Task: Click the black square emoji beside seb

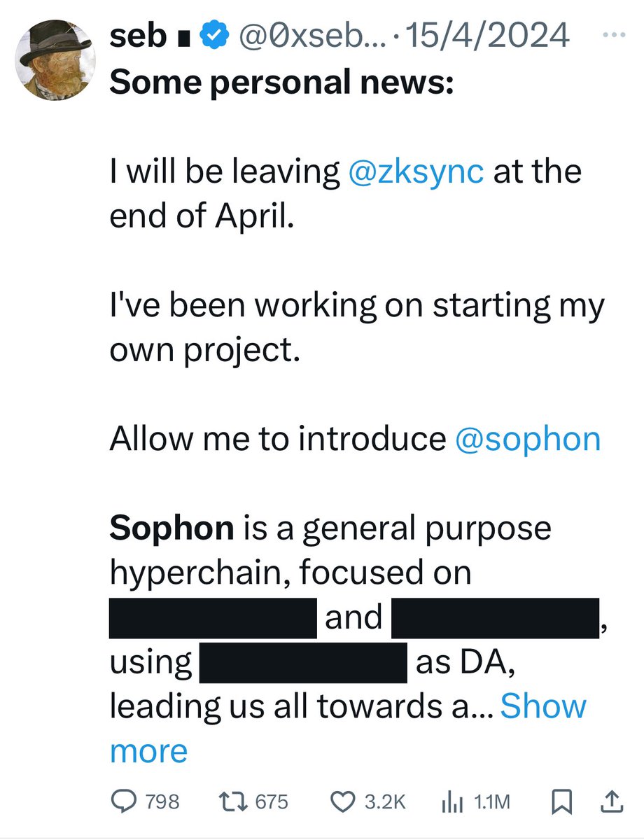Action: coord(181,38)
